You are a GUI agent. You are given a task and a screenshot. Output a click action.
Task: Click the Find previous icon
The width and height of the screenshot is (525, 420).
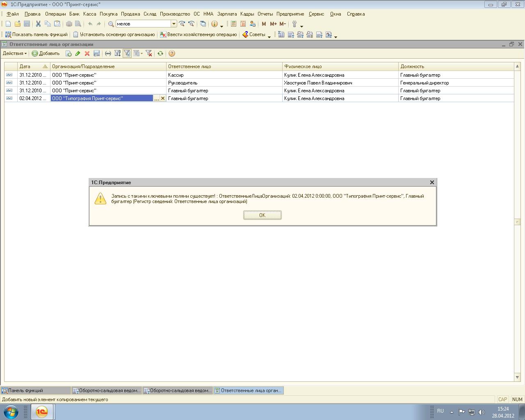[x=191, y=24]
